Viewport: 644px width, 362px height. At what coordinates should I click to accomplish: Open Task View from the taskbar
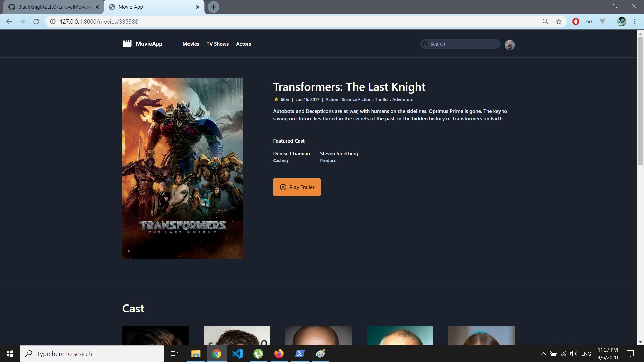tap(174, 353)
